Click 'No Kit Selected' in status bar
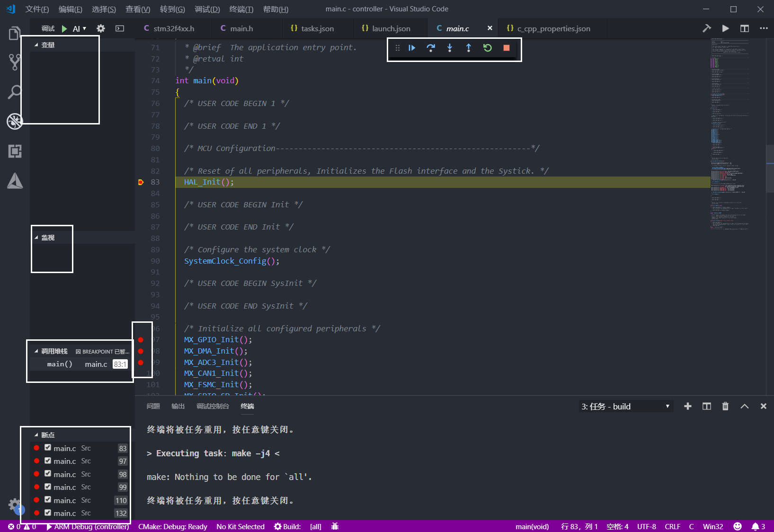Image resolution: width=774 pixels, height=532 pixels. pos(240,526)
